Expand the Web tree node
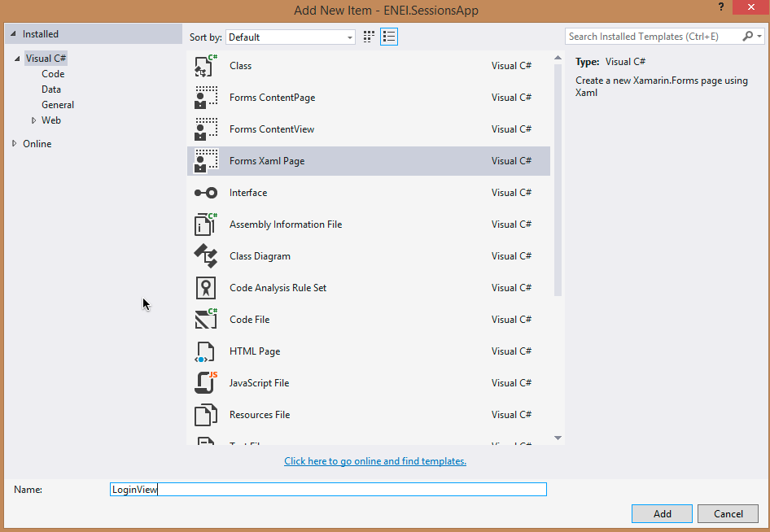The height and width of the screenshot is (532, 770). pyautogui.click(x=33, y=120)
